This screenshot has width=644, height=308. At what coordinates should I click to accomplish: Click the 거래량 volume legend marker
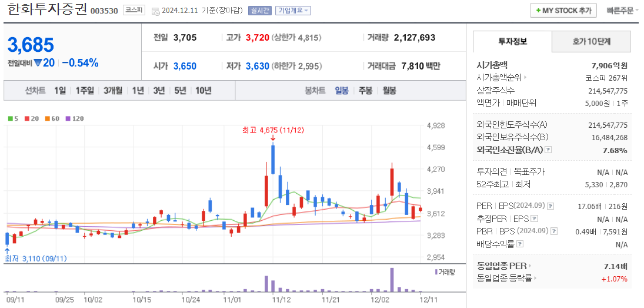click(436, 272)
